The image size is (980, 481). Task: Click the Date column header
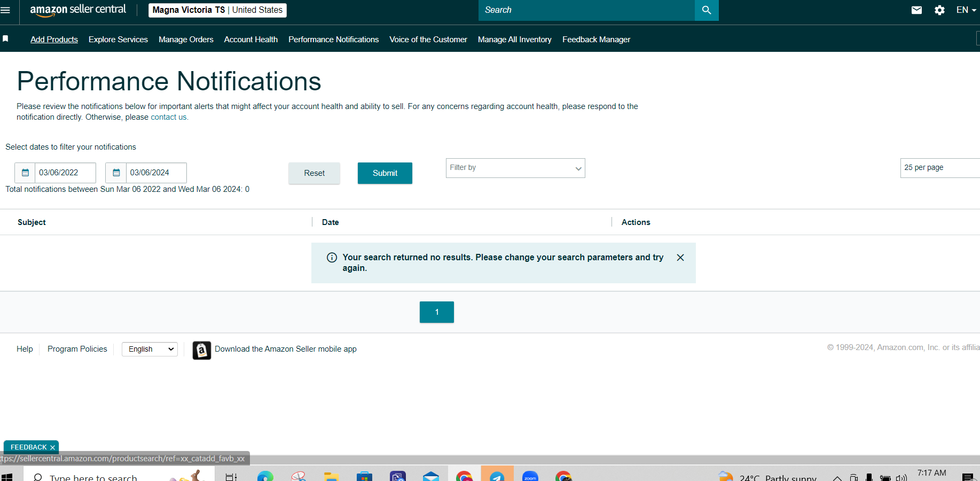tap(330, 222)
